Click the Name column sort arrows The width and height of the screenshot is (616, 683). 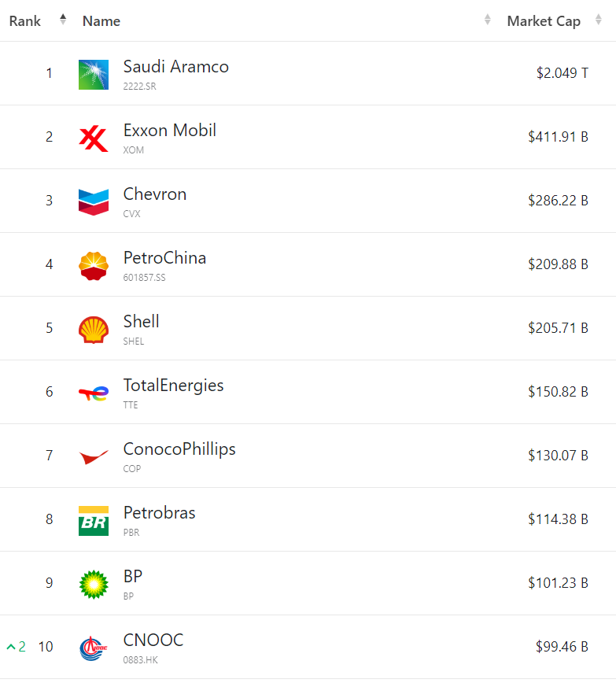click(487, 20)
